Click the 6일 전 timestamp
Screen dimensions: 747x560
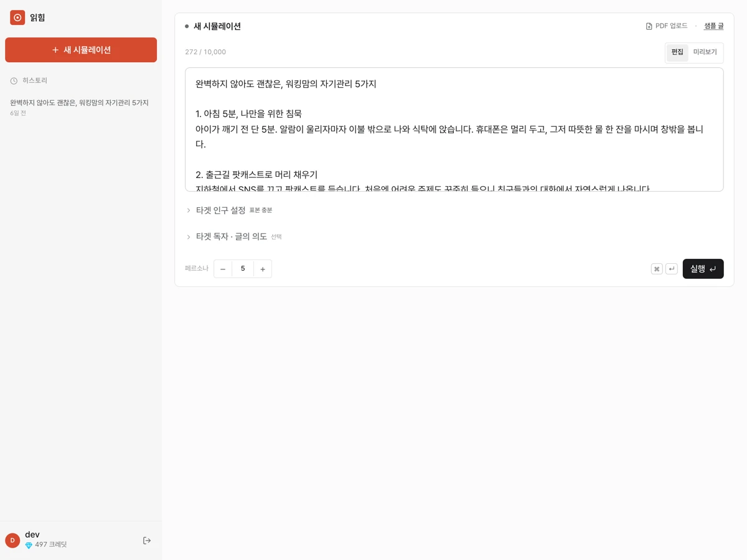coord(18,113)
